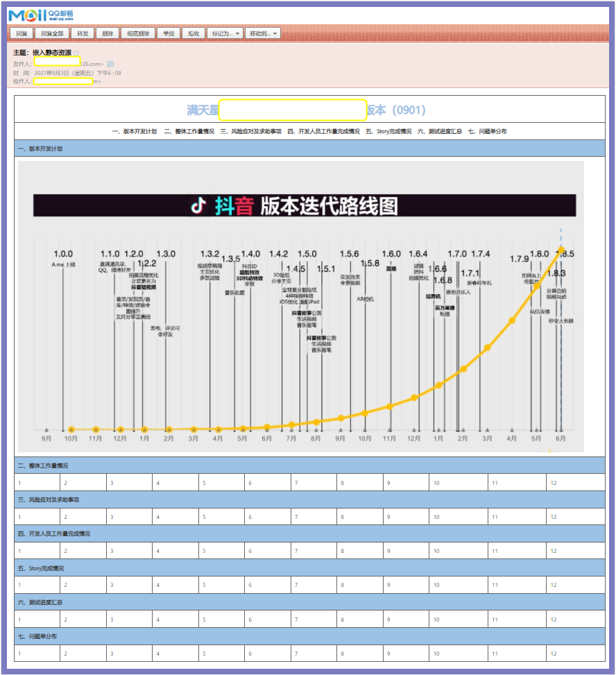Click version 1.3.0 label on roadmap
Screen dimensions: 616x675
point(166,254)
